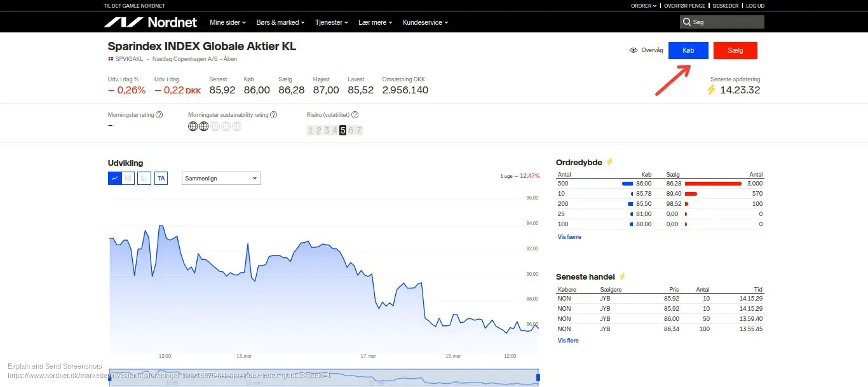Click the red Sælg button

pos(735,50)
